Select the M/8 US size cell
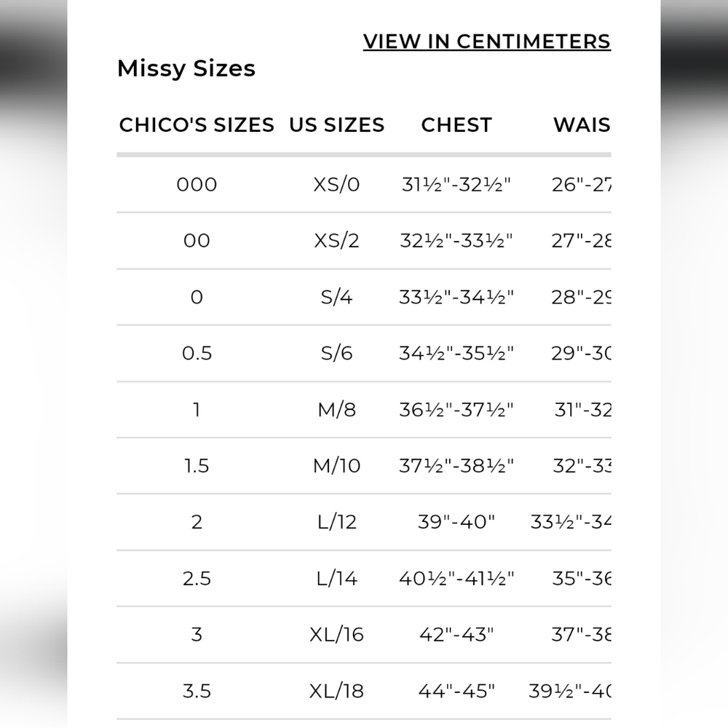The image size is (728, 728). tap(336, 409)
